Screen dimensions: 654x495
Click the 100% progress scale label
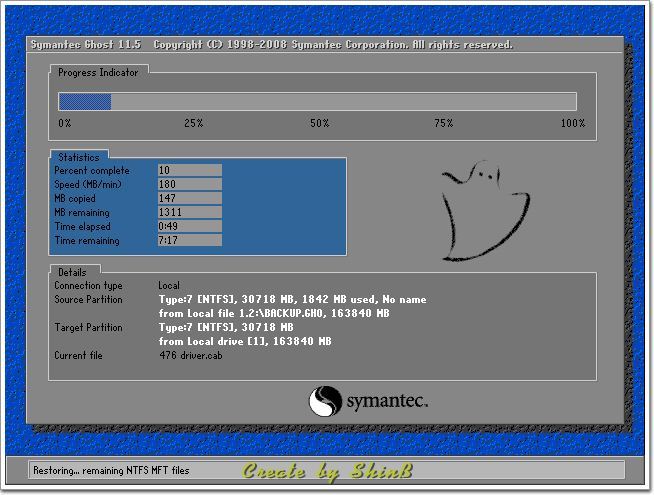coord(573,123)
